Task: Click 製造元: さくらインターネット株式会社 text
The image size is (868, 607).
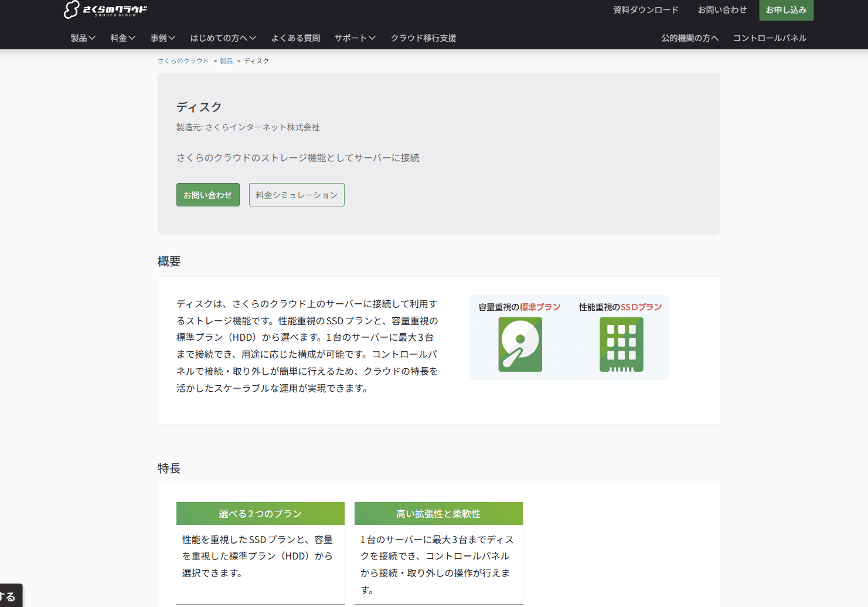Action: coord(248,127)
